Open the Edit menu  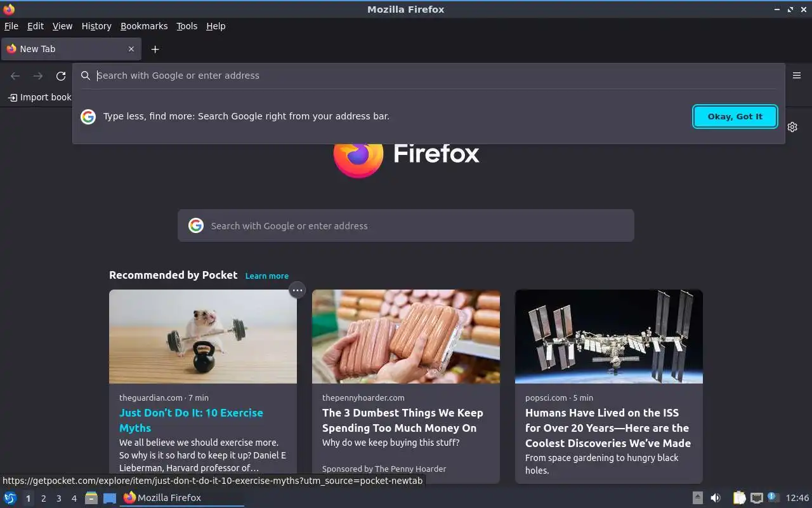(36, 26)
